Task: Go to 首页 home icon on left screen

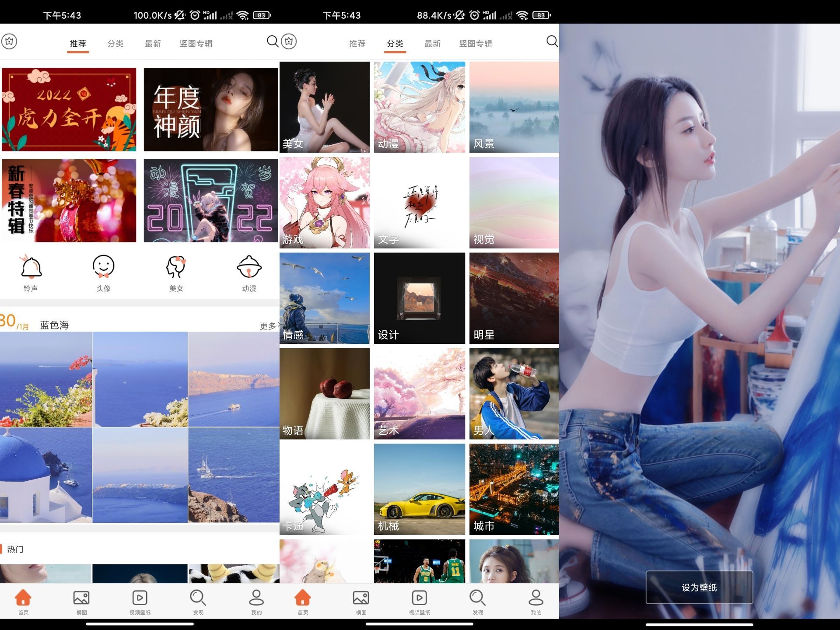Action: pyautogui.click(x=23, y=602)
